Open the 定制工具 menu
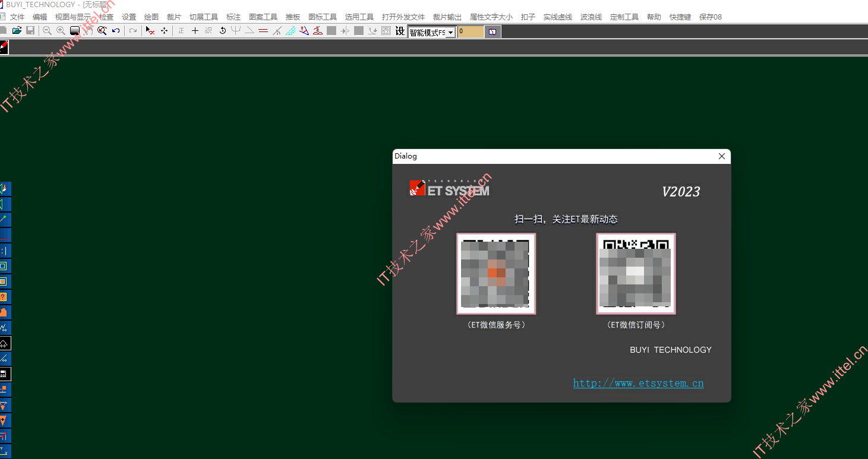This screenshot has height=459, width=868. (624, 17)
